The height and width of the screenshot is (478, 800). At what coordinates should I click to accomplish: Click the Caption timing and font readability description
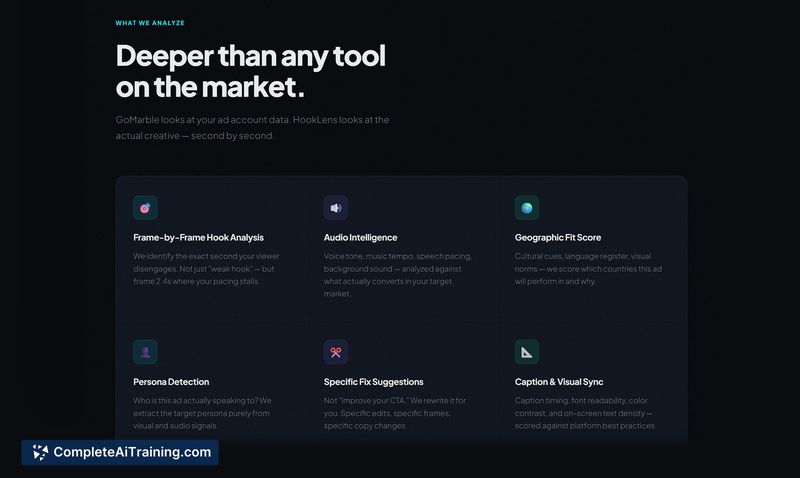pyautogui.click(x=586, y=413)
